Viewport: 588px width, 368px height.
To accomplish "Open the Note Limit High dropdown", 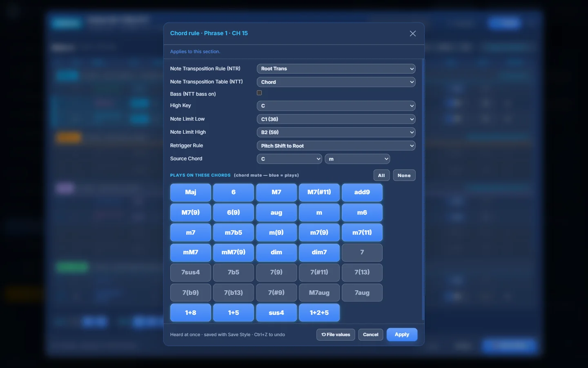I will click(x=336, y=132).
